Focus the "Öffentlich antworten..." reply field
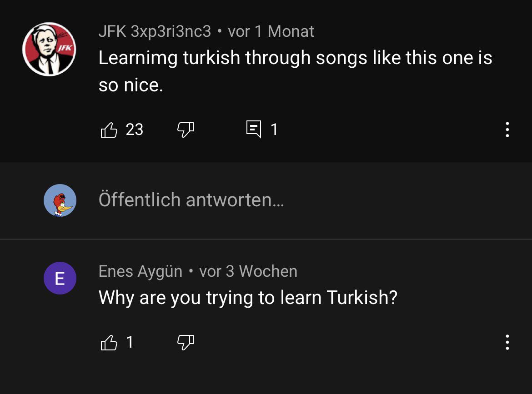Screen dimensions: 532x394 point(191,200)
